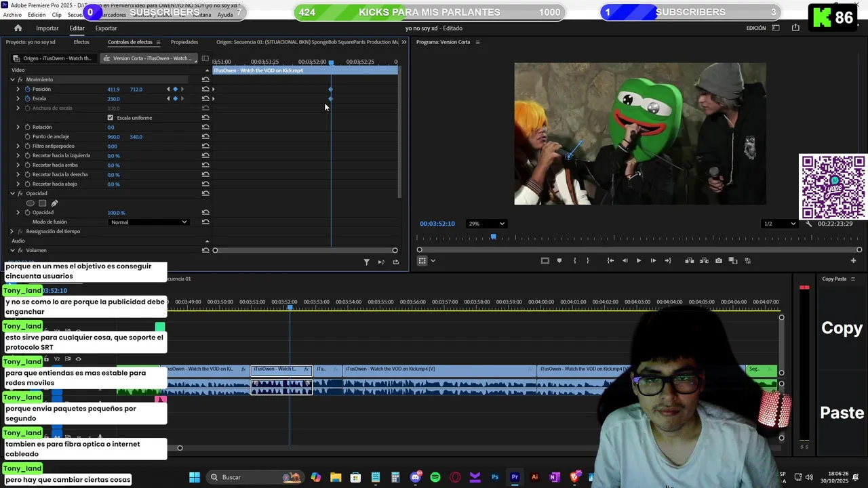The height and width of the screenshot is (488, 868).
Task: Expand Reasignación del tiempo group
Action: pyautogui.click(x=12, y=231)
